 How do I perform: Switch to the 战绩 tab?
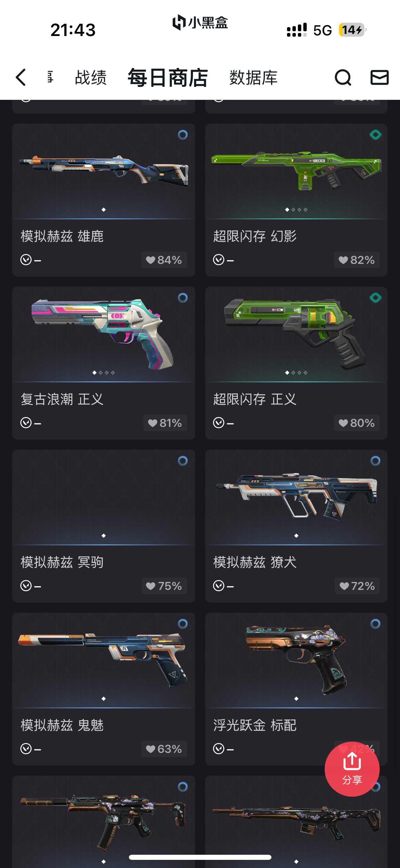point(91,78)
